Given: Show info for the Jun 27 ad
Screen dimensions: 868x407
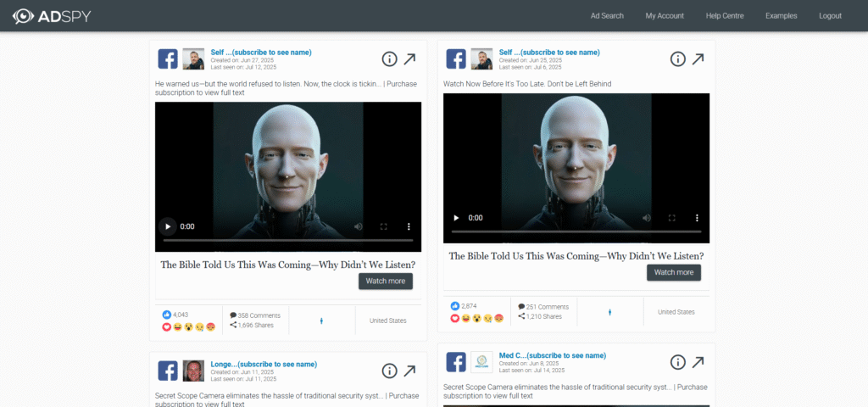Looking at the screenshot, I should pos(390,59).
